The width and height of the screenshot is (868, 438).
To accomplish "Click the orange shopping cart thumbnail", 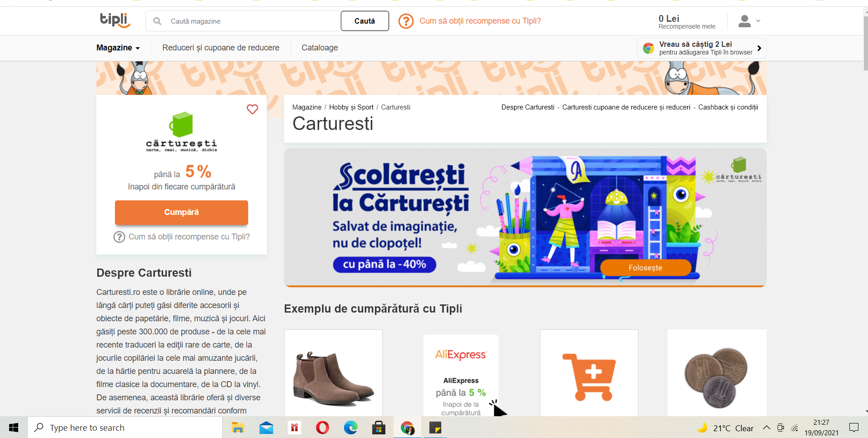I will [589, 373].
